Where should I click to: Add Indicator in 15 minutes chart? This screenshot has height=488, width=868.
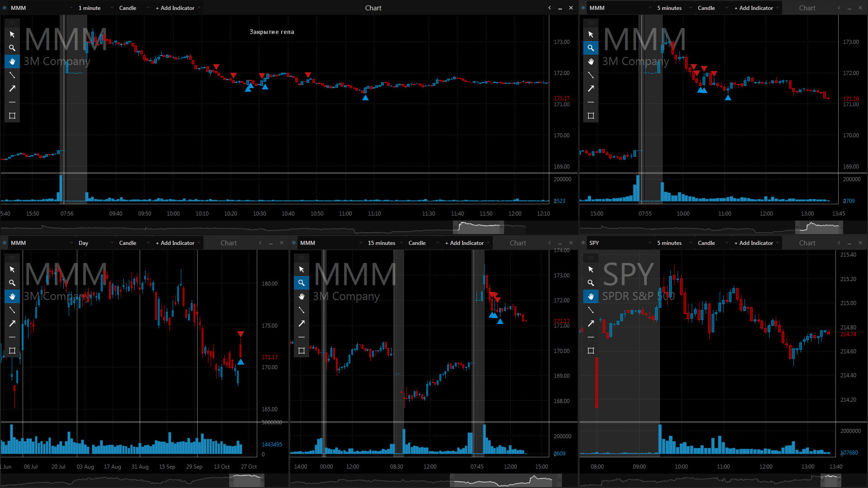pos(467,243)
